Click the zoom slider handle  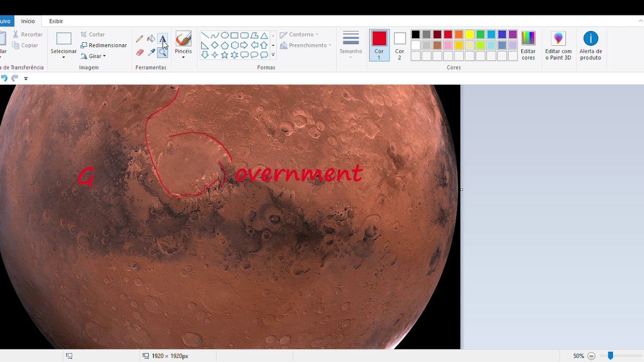pos(610,356)
